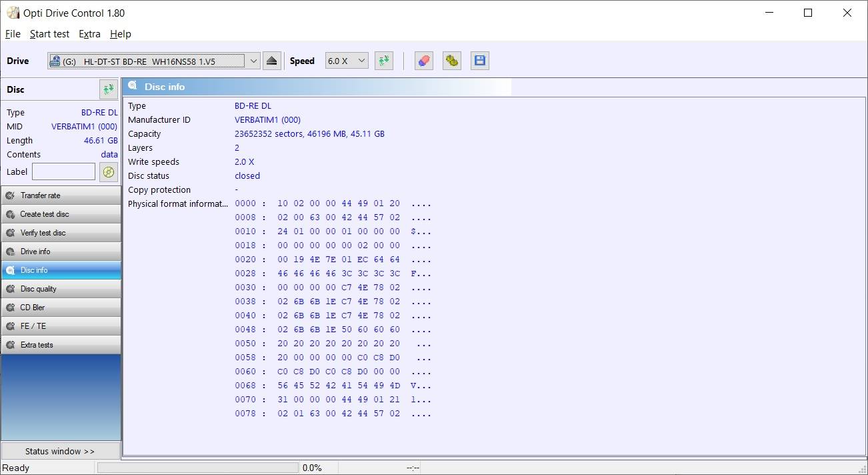This screenshot has height=475, width=868.
Task: Click the drive eject icon
Action: coord(271,61)
